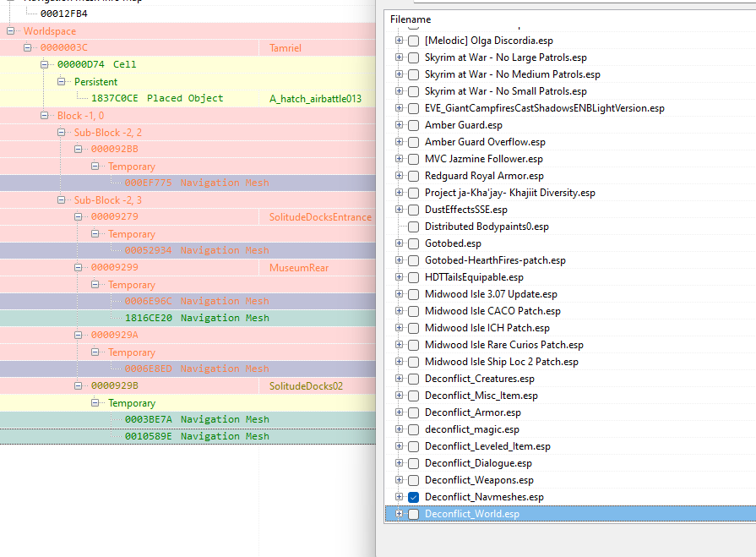Image resolution: width=756 pixels, height=557 pixels.
Task: Click the MuseumRear name cell
Action: (x=299, y=268)
